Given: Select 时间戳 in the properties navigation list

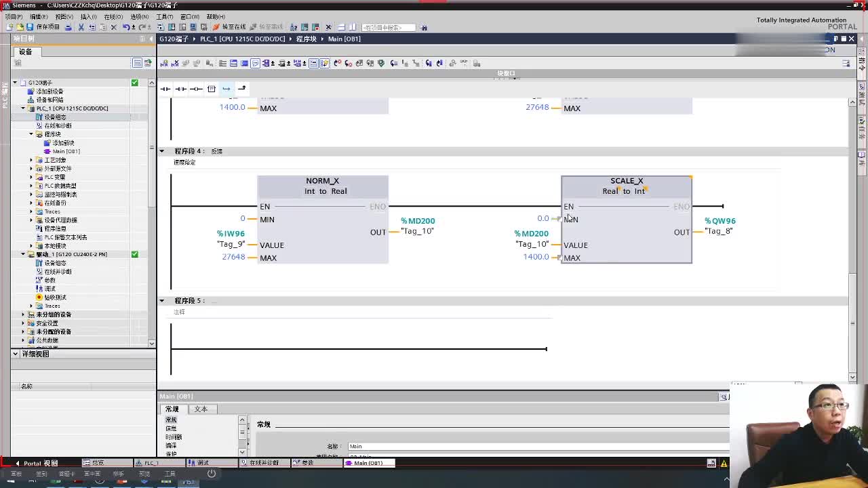Looking at the screenshot, I should click(x=174, y=437).
